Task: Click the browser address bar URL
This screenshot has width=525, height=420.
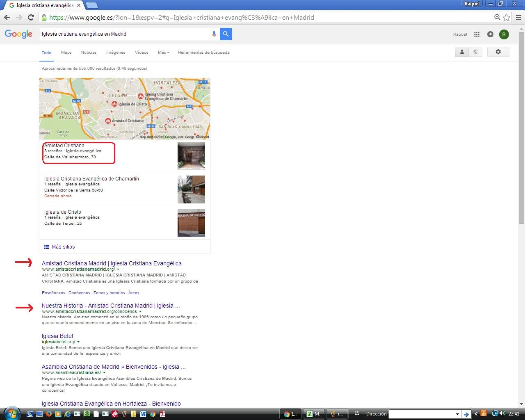Action: 181,17
